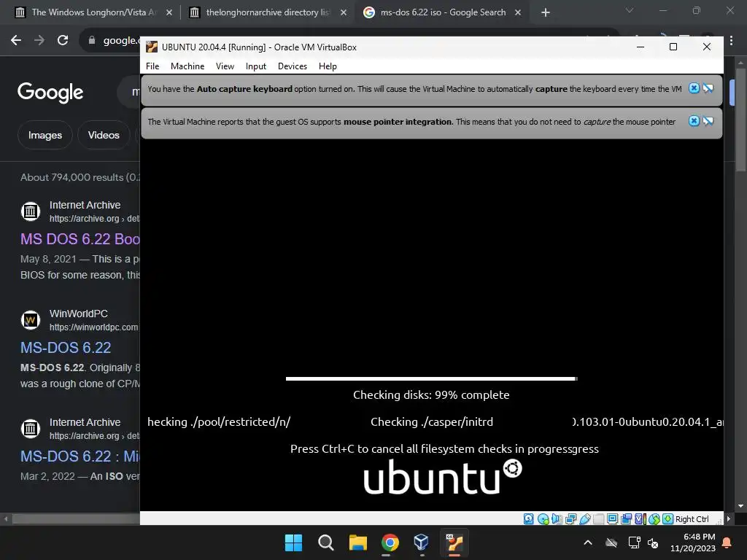Open VirtualBox Manager from taskbar

pos(422,542)
